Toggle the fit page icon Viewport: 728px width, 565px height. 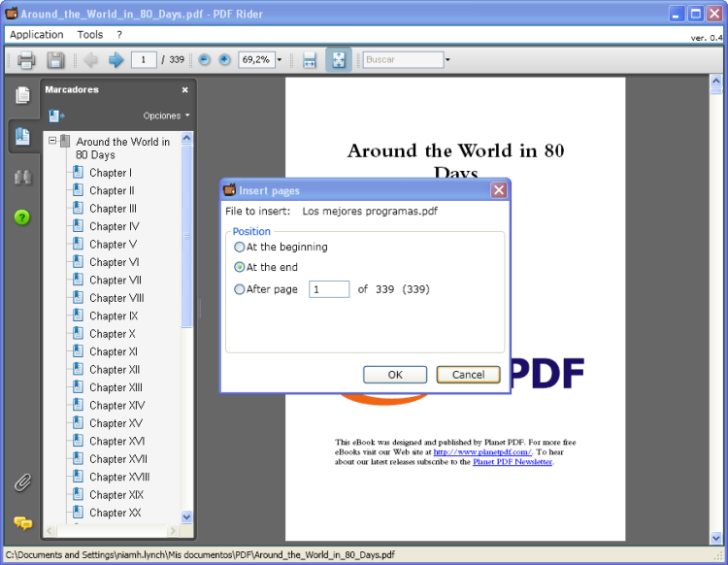[339, 59]
